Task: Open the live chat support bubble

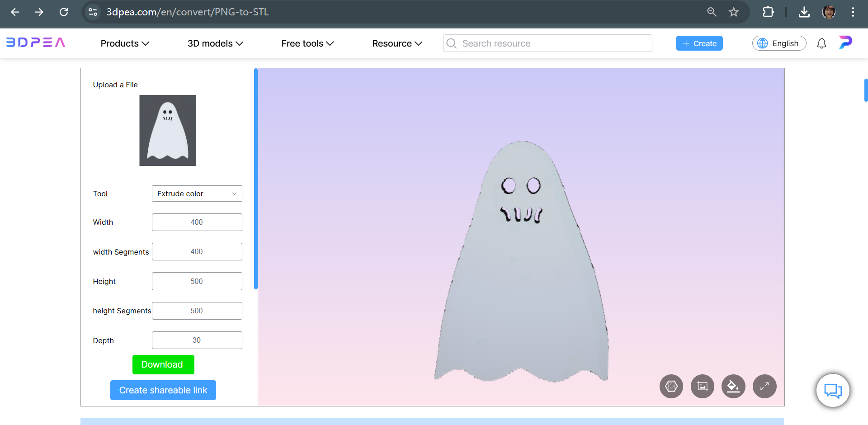Action: click(x=832, y=390)
